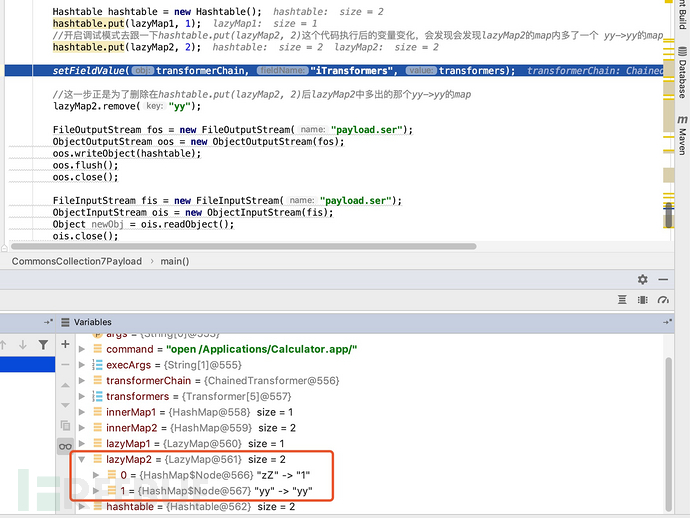The height and width of the screenshot is (518, 690).
Task: Expand the transformers array variable
Action: 82,397
